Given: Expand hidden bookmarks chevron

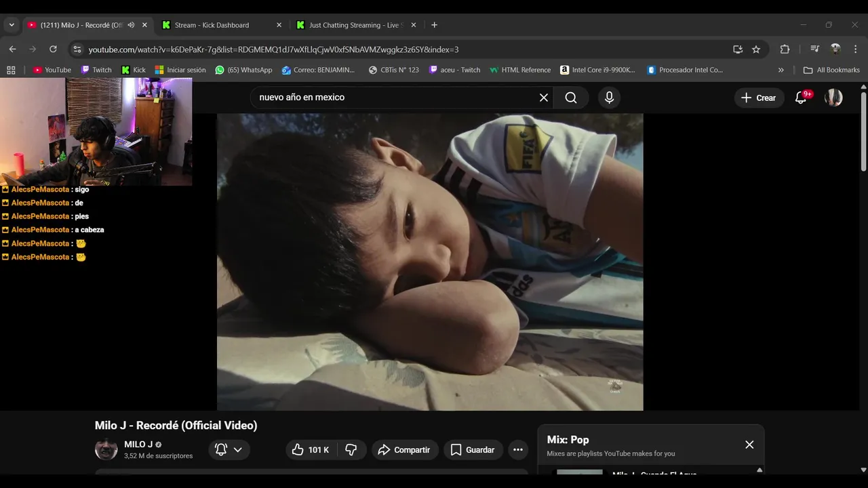Looking at the screenshot, I should (781, 70).
